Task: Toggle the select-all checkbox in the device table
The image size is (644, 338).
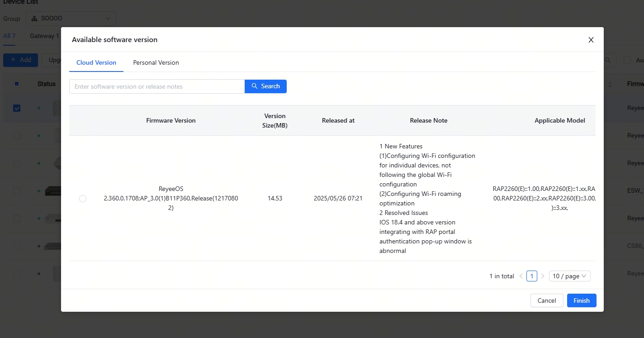Action: [17, 84]
